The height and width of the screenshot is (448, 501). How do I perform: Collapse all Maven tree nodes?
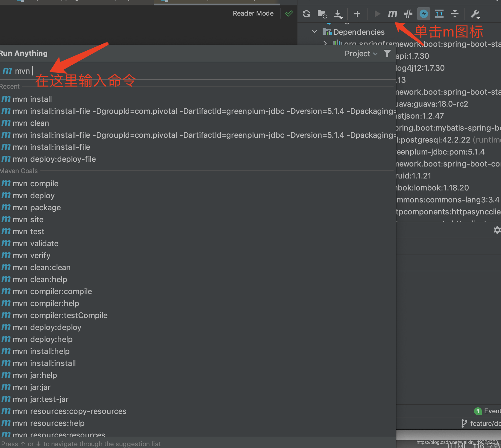455,14
